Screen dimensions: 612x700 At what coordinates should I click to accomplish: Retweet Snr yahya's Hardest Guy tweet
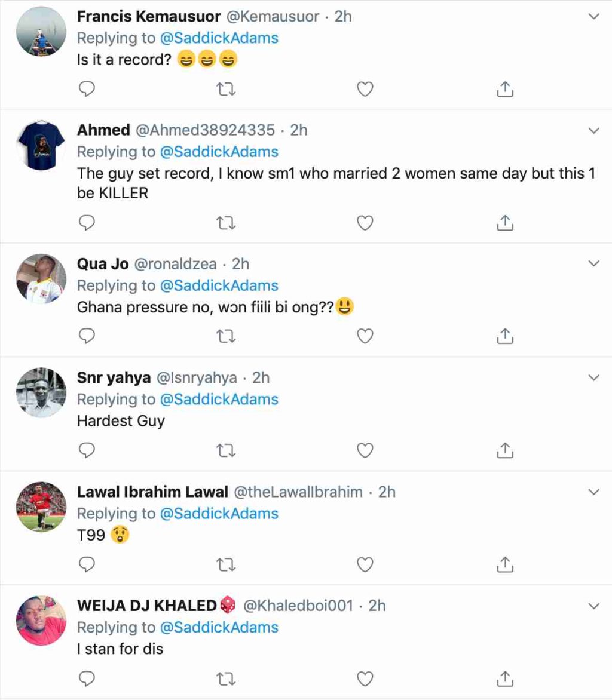coord(225,450)
